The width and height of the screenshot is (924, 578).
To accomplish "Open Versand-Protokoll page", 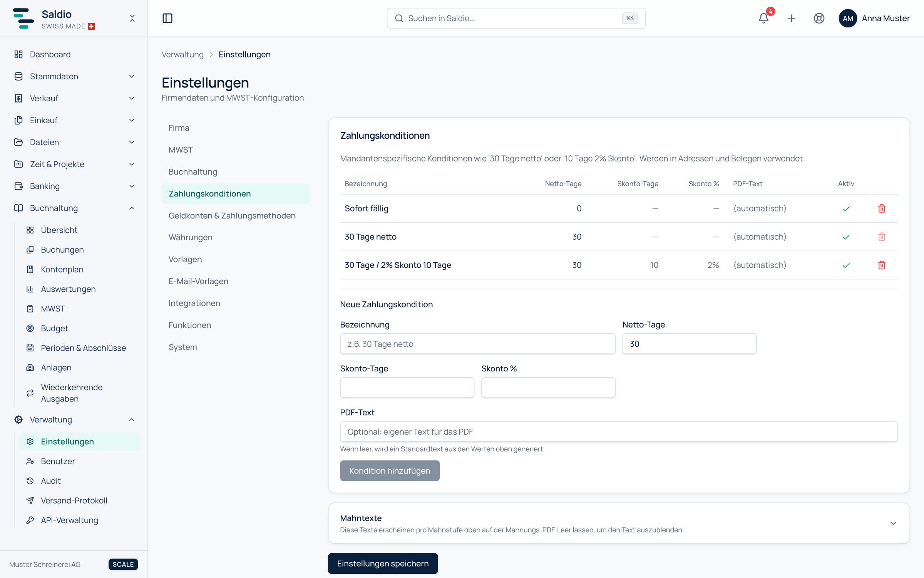I will pos(80,501).
